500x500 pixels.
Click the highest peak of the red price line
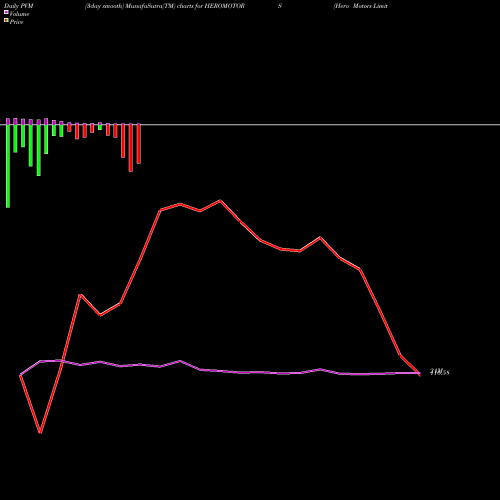(220, 201)
